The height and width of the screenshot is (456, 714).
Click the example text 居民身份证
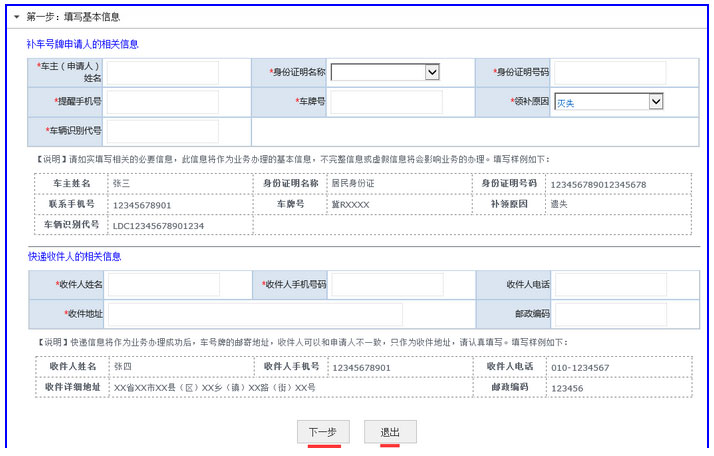pos(353,184)
